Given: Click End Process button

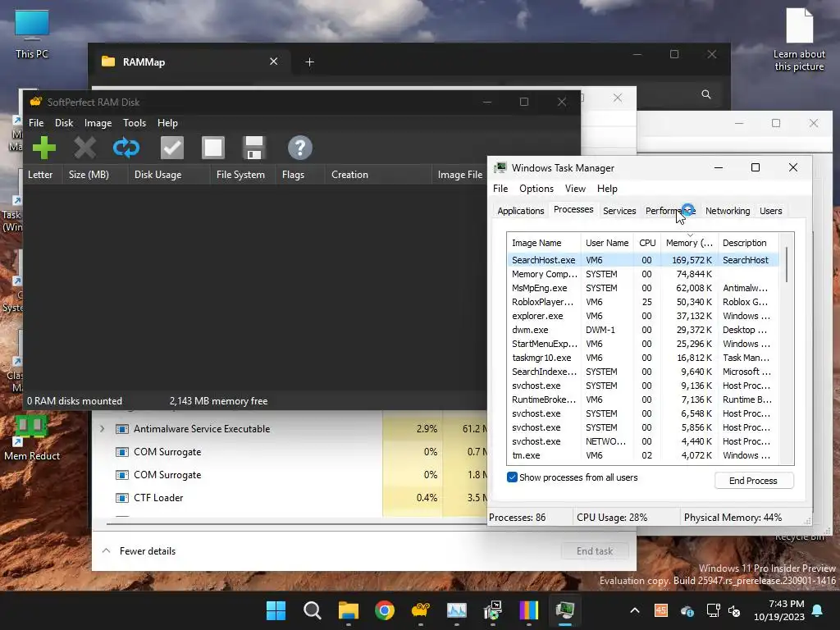Looking at the screenshot, I should (x=754, y=481).
